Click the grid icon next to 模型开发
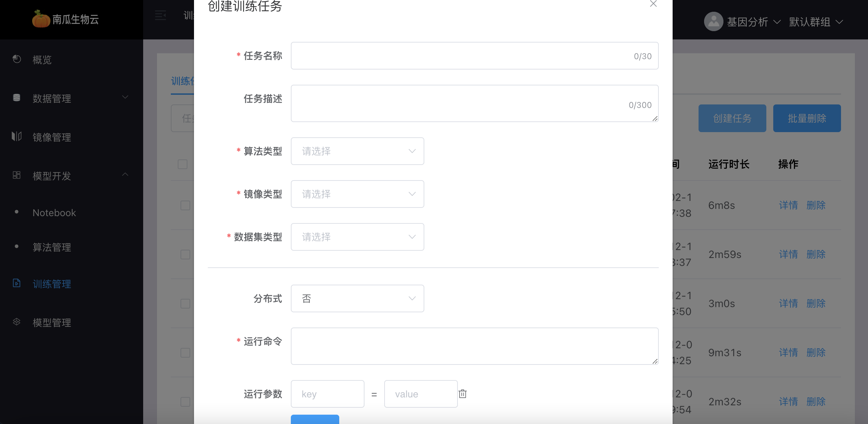The height and width of the screenshot is (424, 868). pos(17,175)
